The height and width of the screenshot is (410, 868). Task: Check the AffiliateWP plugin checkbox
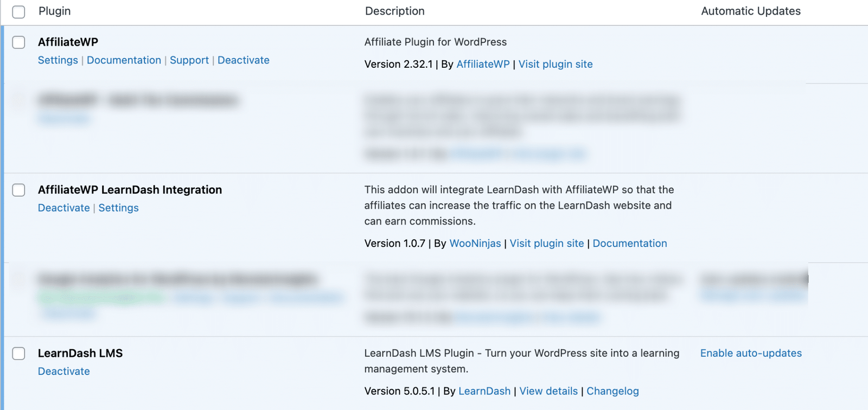[18, 42]
